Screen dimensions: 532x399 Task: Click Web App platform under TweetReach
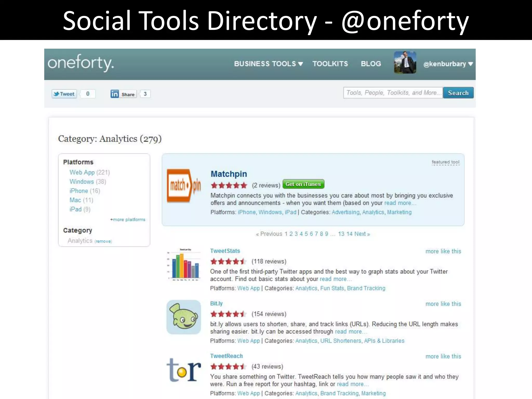pyautogui.click(x=249, y=394)
